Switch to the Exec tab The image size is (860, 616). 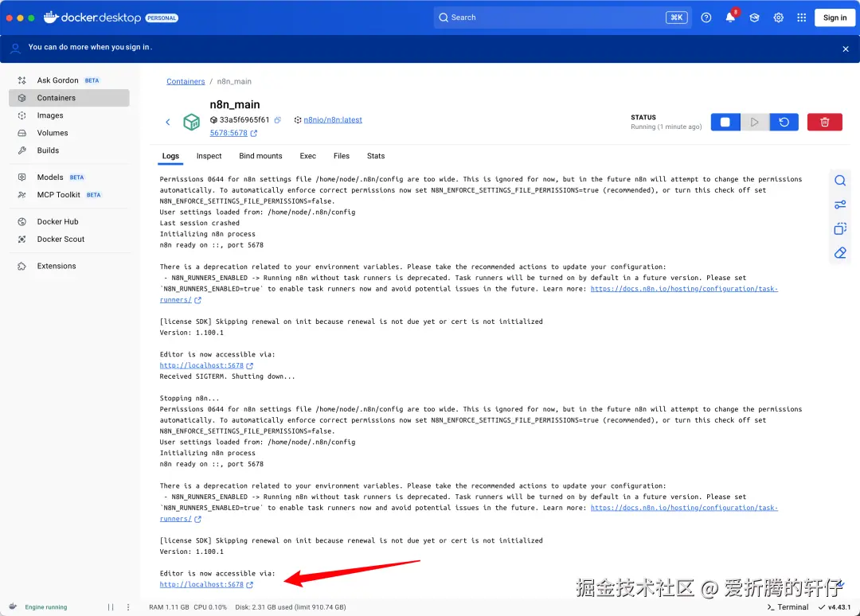click(x=307, y=156)
